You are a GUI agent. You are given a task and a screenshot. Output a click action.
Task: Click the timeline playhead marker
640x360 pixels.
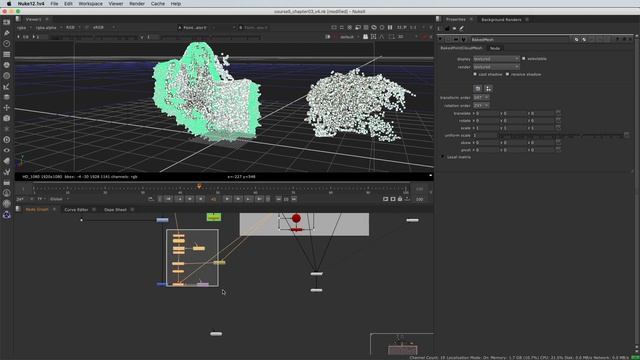click(x=199, y=186)
